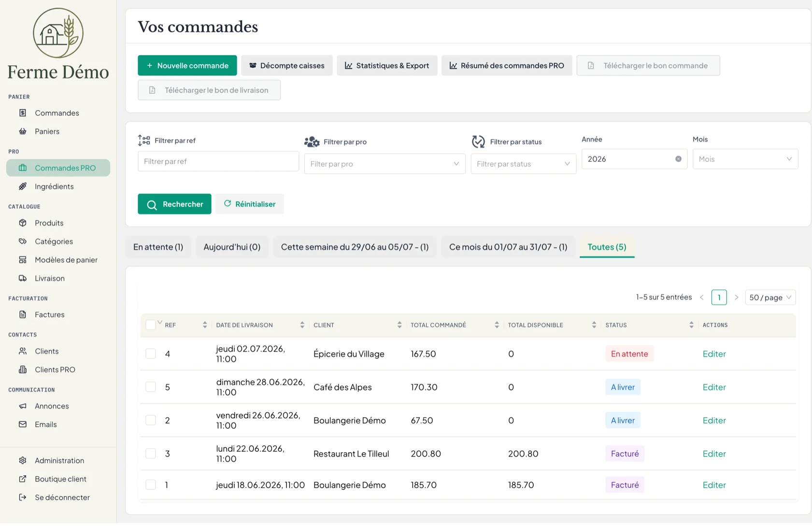Screen dimensions: 812x527
Task: Open the 50 / page size selector
Action: click(770, 298)
